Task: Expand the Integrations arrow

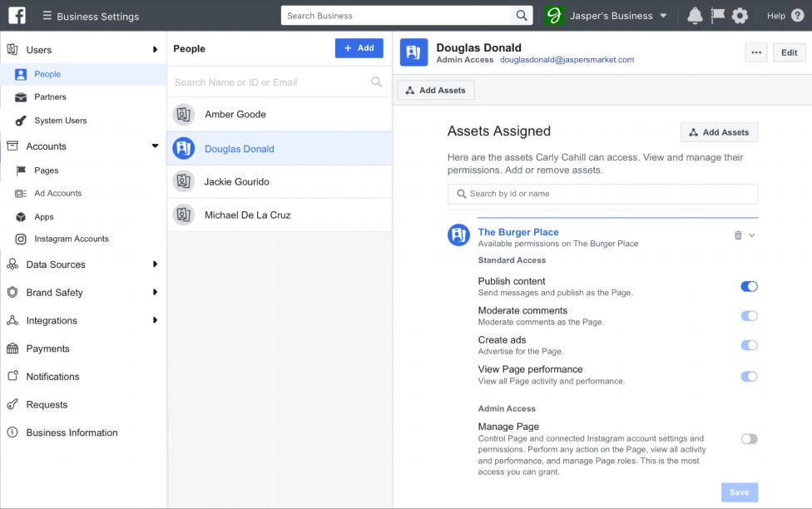Action: pos(155,320)
